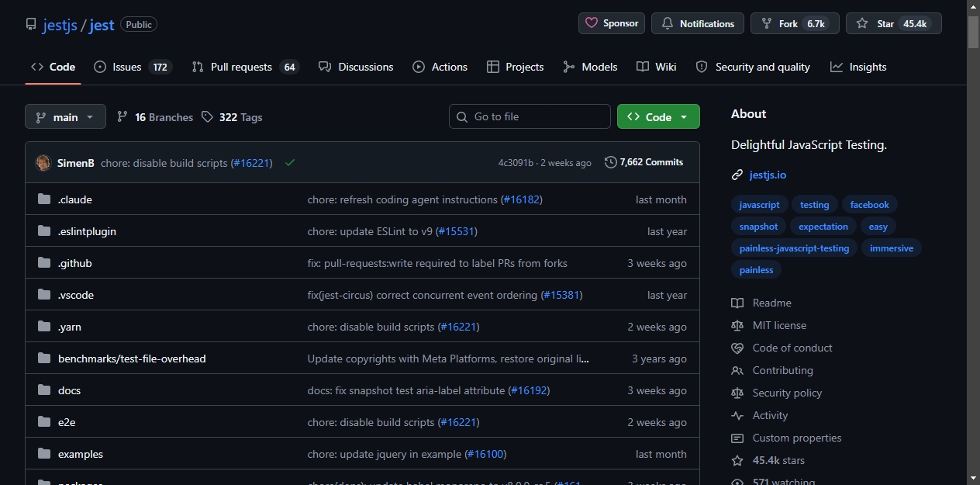Open the .yarn folder
Image resolution: width=980 pixels, height=485 pixels.
[x=70, y=327]
